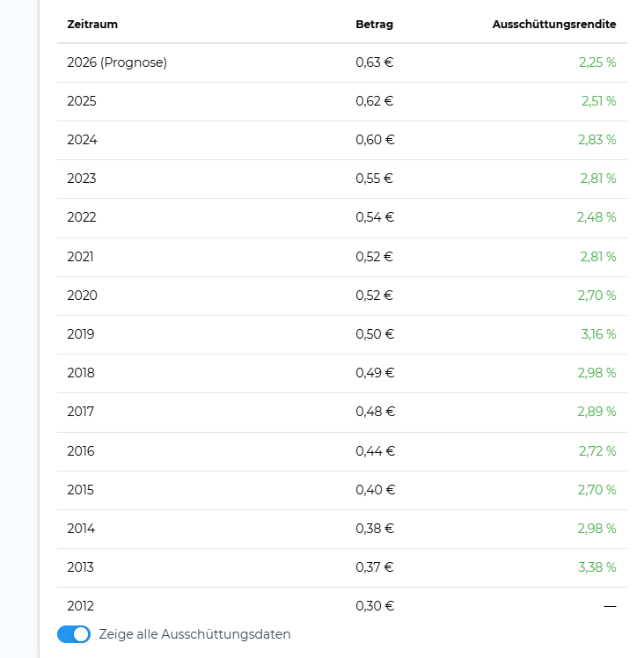Click the 2,72 % yield for 2016

click(x=597, y=451)
